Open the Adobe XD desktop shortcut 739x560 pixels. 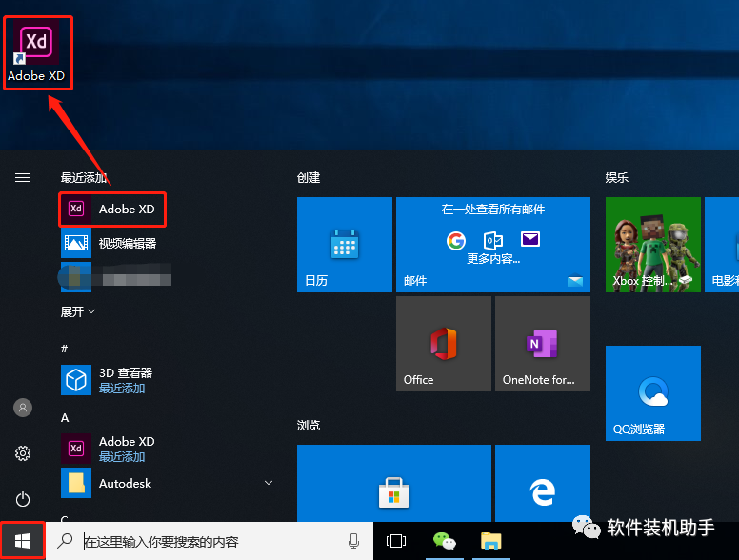point(36,51)
